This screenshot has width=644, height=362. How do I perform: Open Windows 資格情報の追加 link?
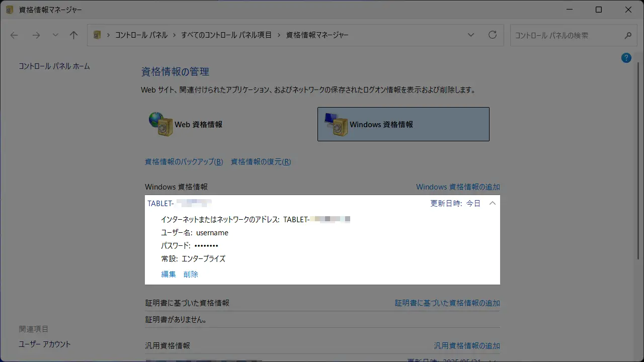[457, 187]
